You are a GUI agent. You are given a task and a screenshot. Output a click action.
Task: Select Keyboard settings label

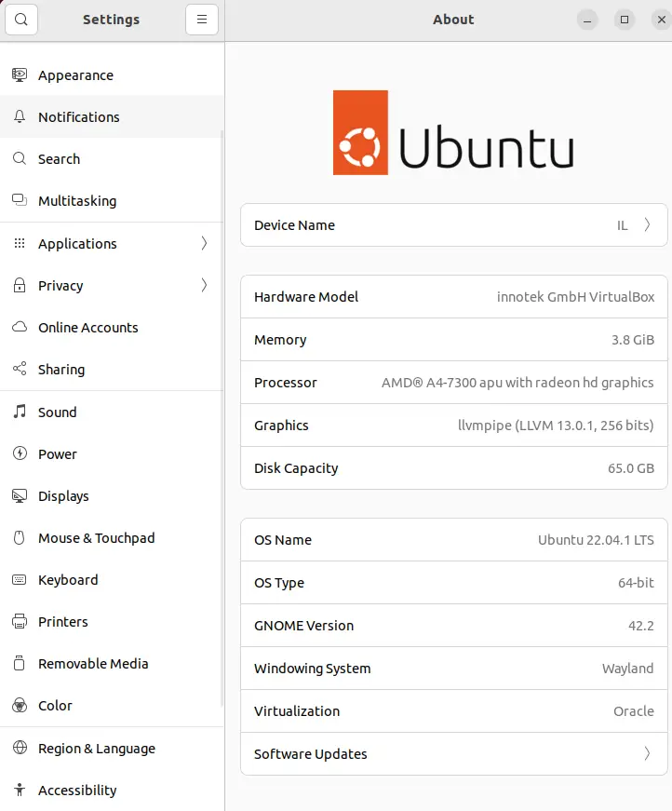point(68,580)
